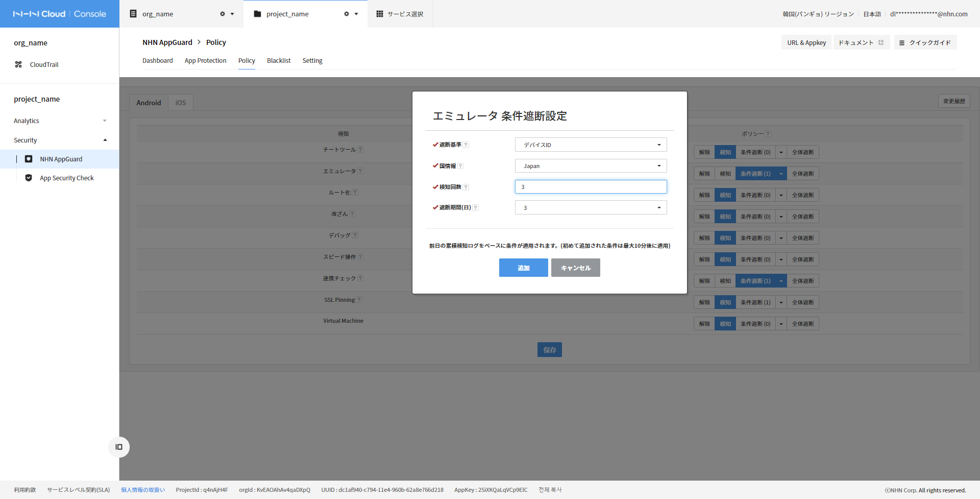Viewport: 980px width, 499px height.
Task: Select 全体遮断 for the ルート化 row
Action: coord(803,195)
